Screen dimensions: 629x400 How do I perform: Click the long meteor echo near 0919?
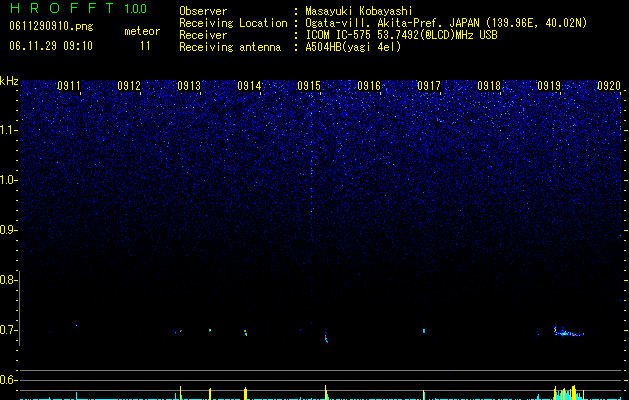[x=569, y=332]
